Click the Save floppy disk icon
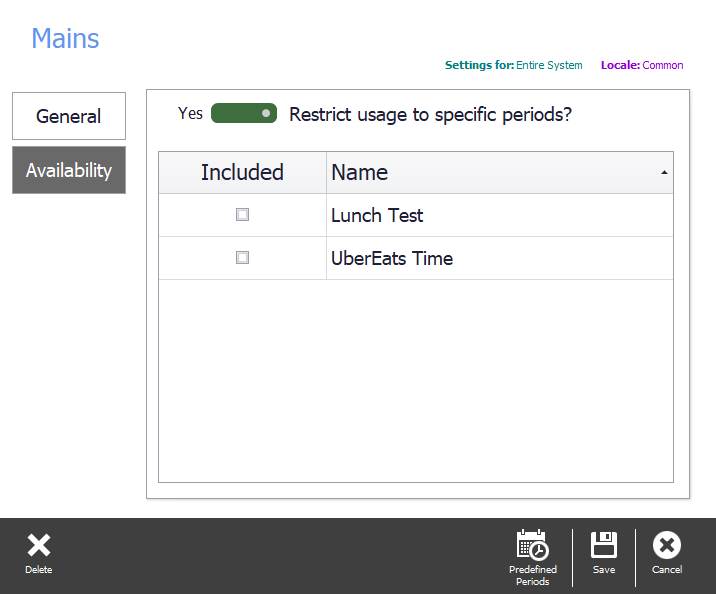Image resolution: width=716 pixels, height=594 pixels. [604, 545]
